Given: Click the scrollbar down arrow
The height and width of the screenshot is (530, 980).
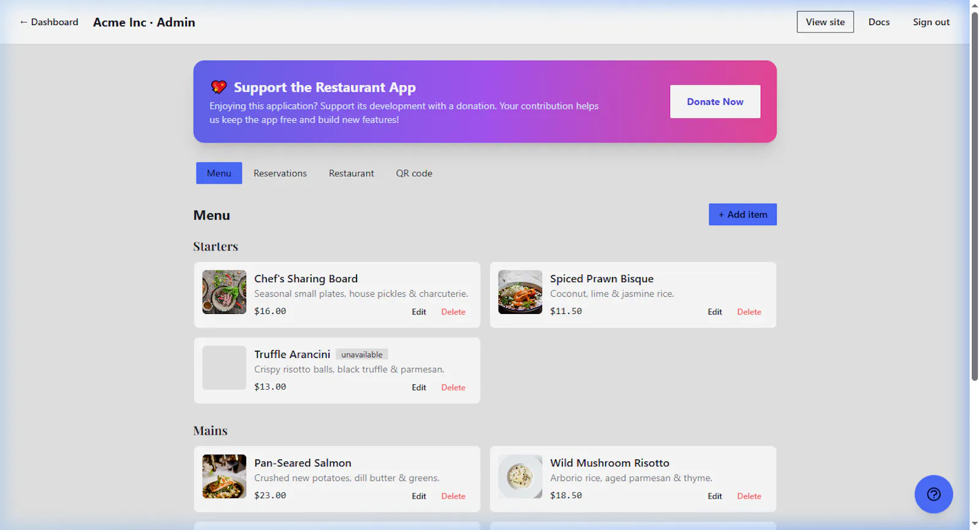Looking at the screenshot, I should (x=974, y=524).
